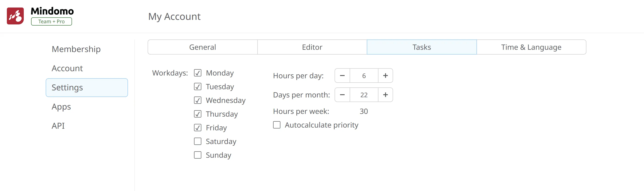
Task: Open the Editor settings tab
Action: 312,47
